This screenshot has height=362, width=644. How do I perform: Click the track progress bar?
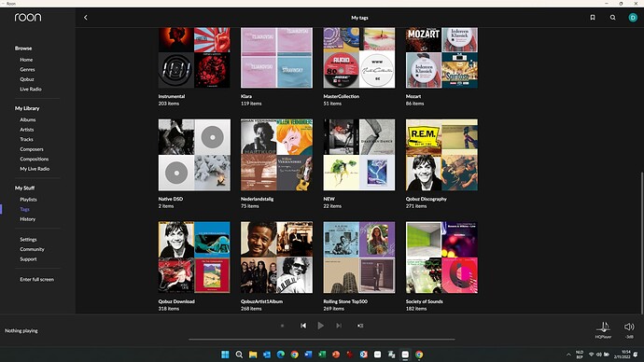(322, 340)
